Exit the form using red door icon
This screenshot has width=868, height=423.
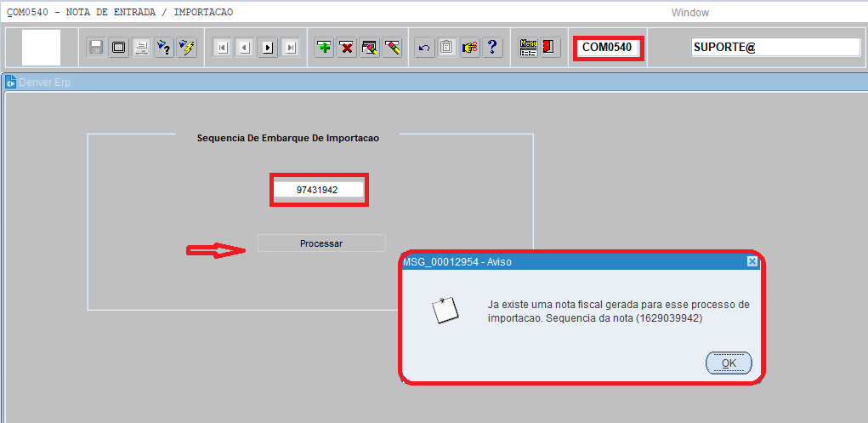(x=549, y=48)
